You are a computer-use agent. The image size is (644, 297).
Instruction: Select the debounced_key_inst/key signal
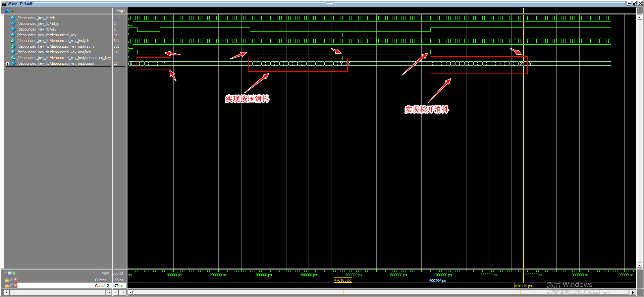[54, 52]
